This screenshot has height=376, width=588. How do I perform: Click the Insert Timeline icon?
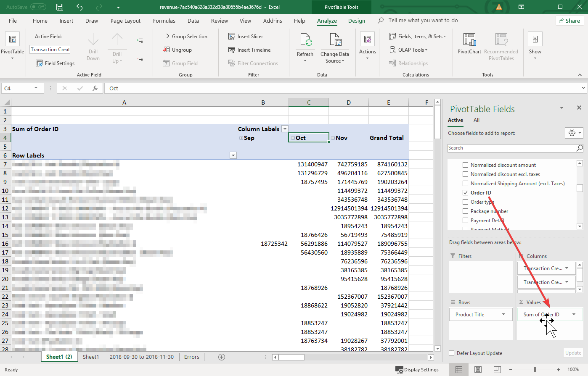pyautogui.click(x=232, y=50)
